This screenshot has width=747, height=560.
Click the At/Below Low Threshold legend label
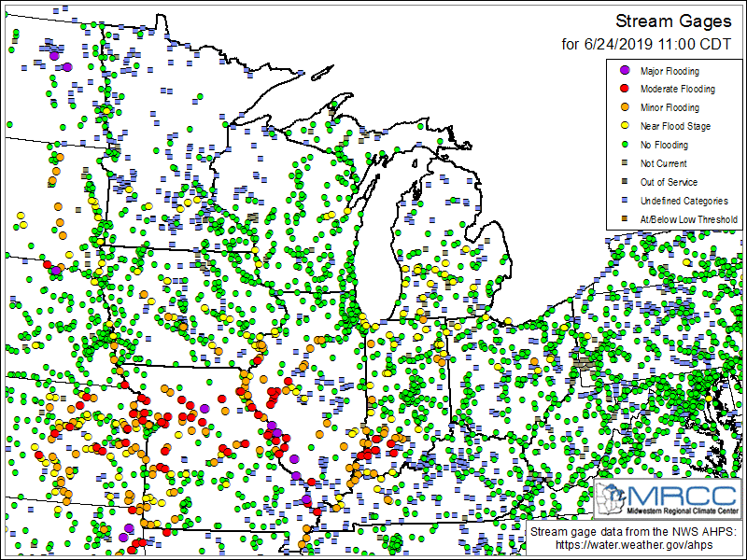[x=688, y=219]
